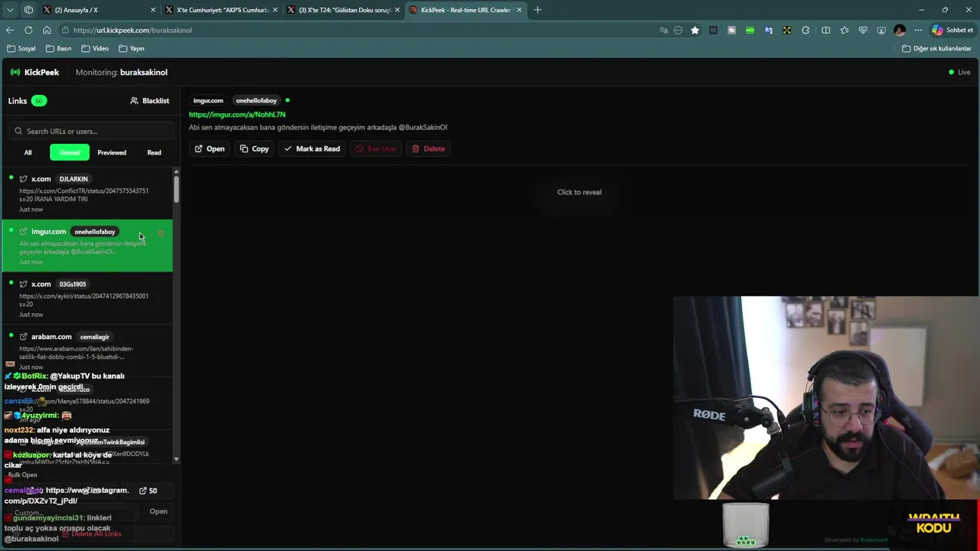Focus the Search URLs or users field
Screen dimensions: 980x551
click(91, 131)
